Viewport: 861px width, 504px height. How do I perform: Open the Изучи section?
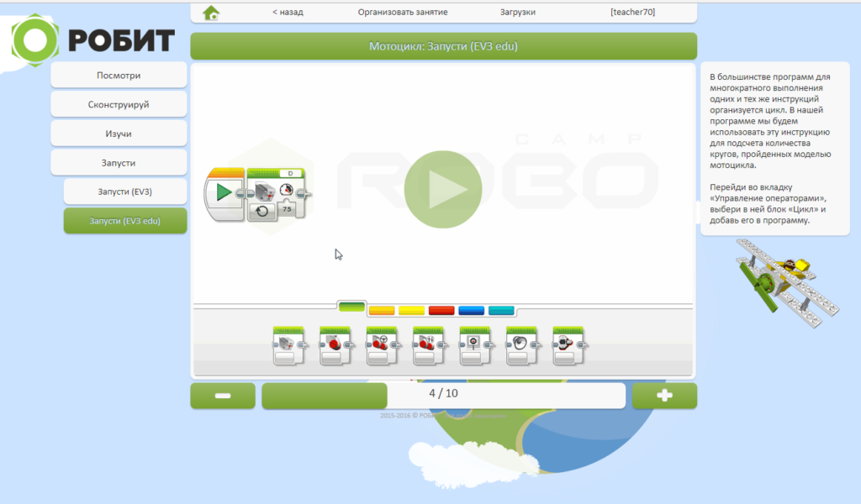(119, 134)
